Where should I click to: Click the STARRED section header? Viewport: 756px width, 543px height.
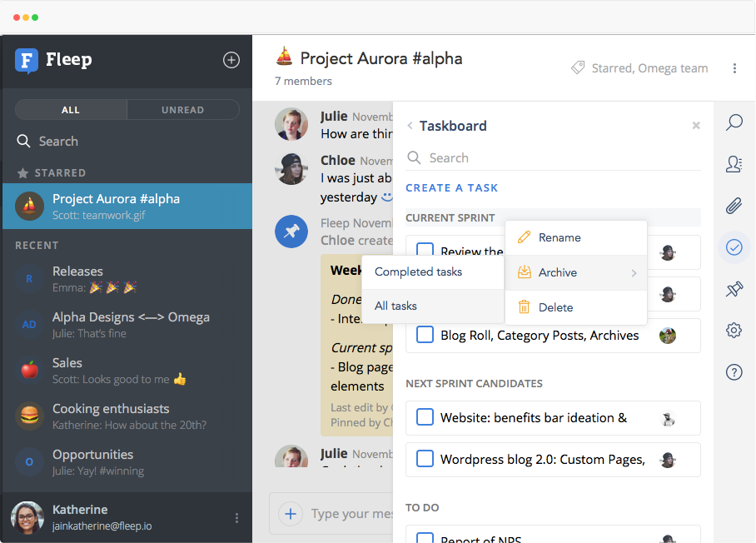(x=60, y=172)
